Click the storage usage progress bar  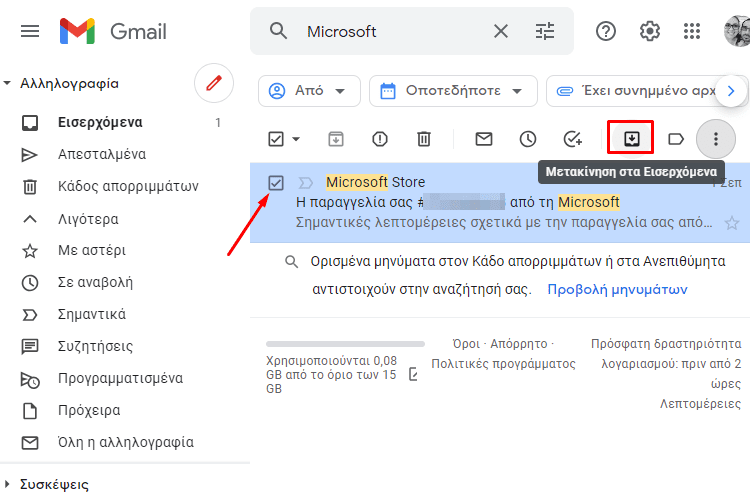[x=345, y=344]
